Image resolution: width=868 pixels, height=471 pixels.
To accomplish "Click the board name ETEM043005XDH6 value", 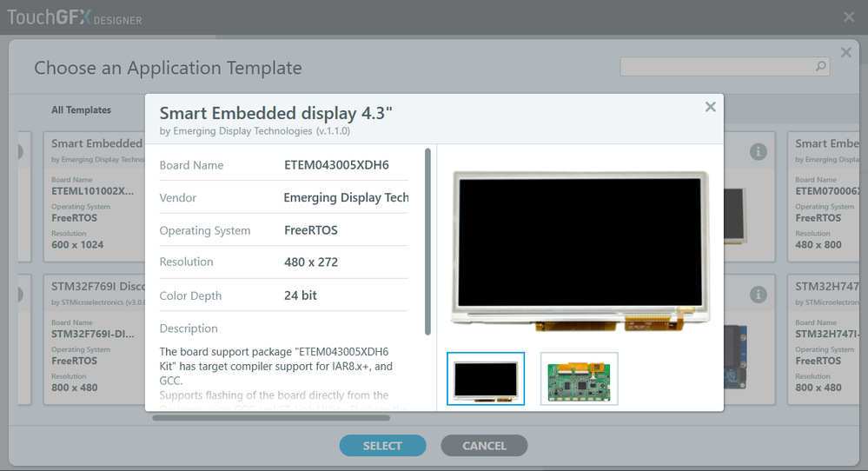I will (x=336, y=165).
